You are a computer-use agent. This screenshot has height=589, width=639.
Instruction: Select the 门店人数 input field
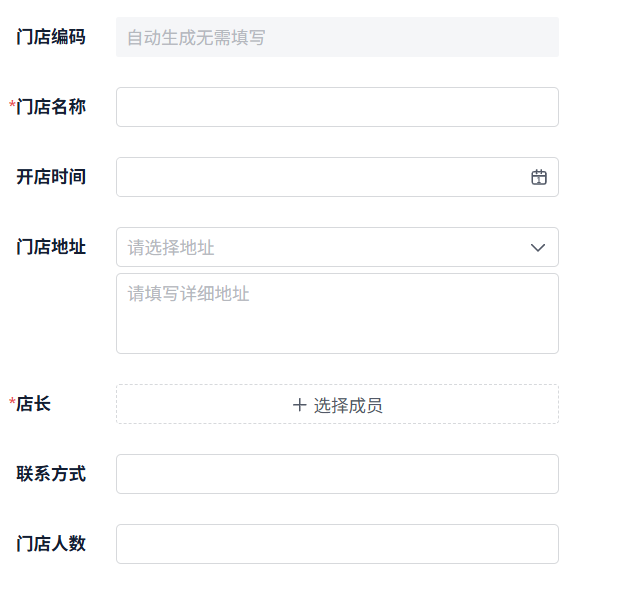pos(337,544)
